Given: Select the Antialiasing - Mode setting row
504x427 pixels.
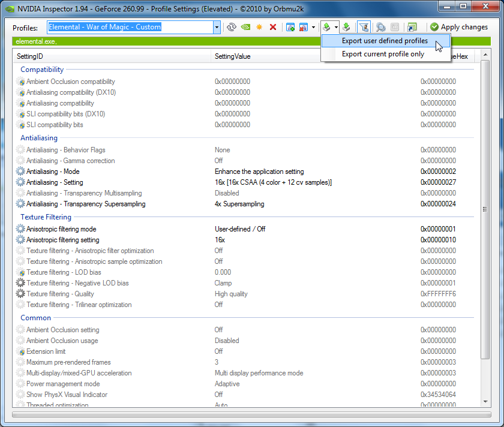Looking at the screenshot, I should point(53,172).
